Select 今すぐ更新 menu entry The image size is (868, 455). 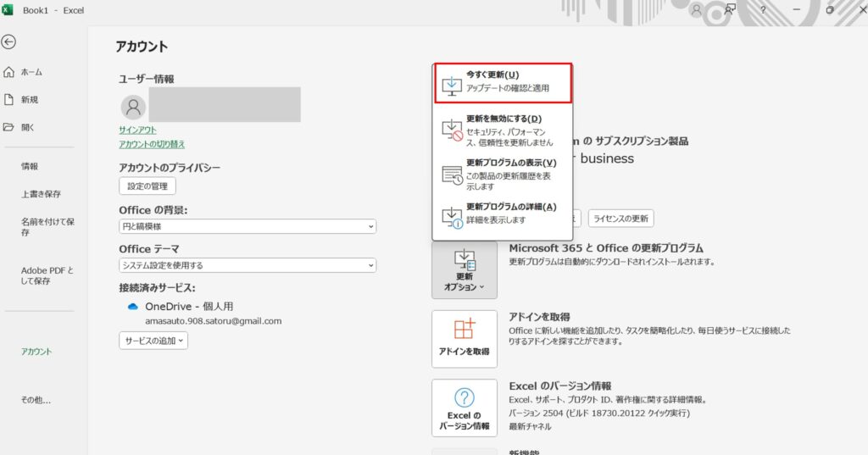[x=503, y=83]
